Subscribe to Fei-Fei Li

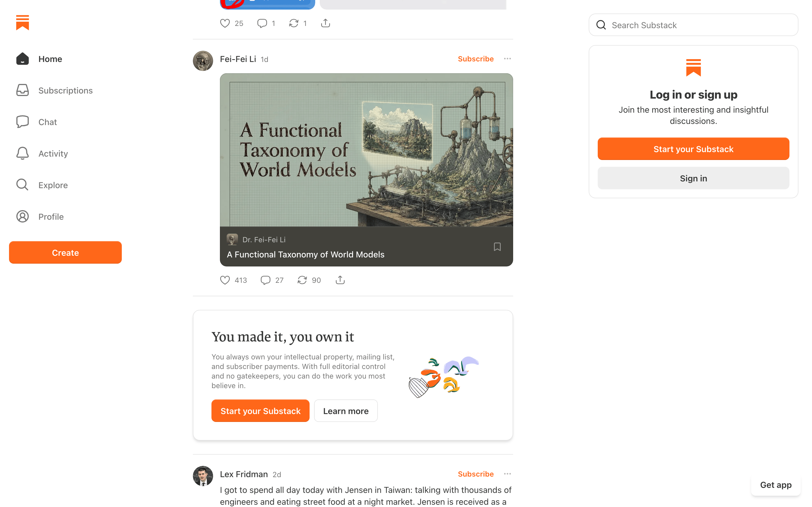475,59
